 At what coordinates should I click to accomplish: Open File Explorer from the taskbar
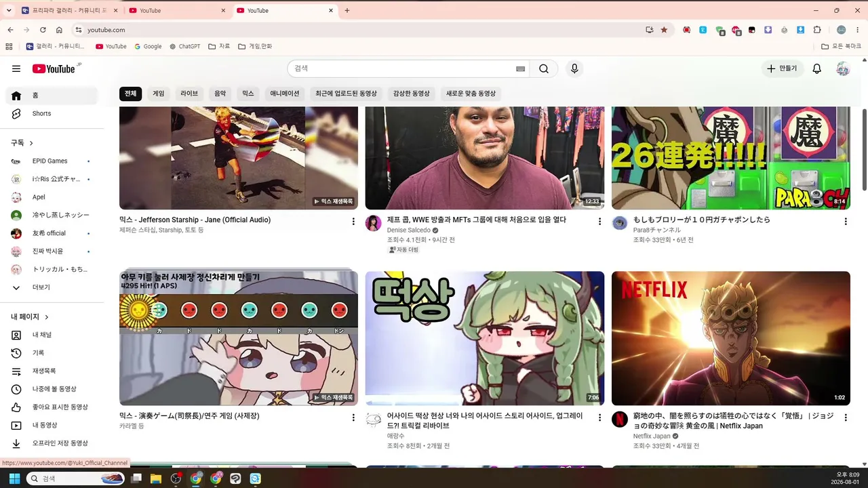point(156,479)
